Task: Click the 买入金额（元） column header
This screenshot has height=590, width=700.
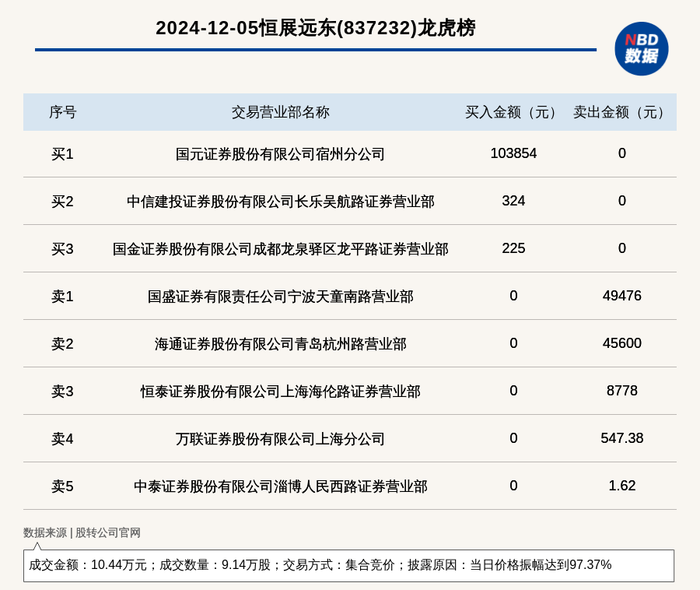Action: (x=513, y=112)
